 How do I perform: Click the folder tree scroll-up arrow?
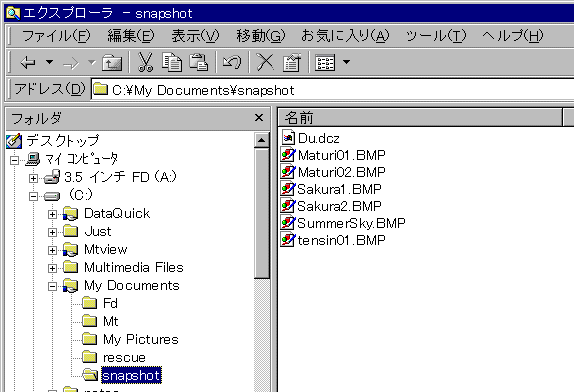point(261,140)
